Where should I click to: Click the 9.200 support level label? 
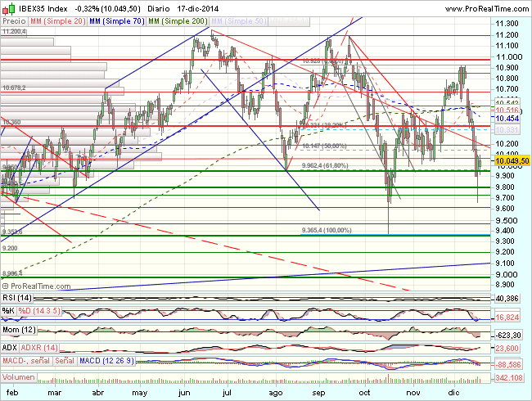(x=10, y=248)
